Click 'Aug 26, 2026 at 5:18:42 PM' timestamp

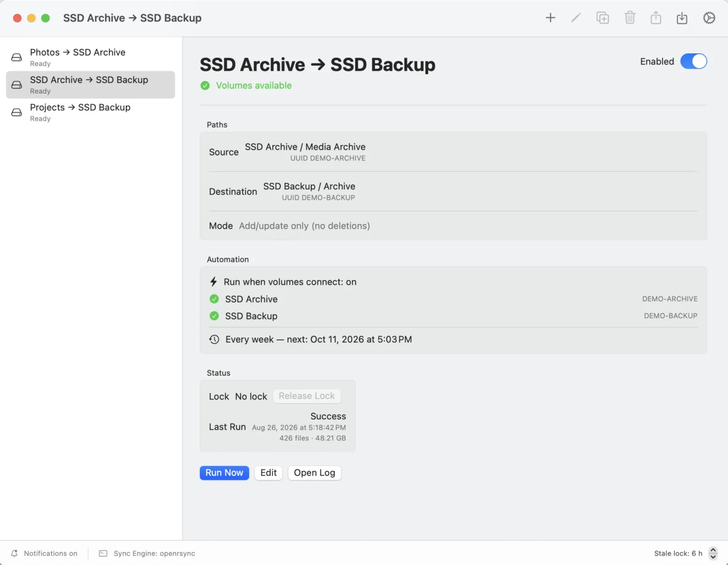tap(299, 428)
